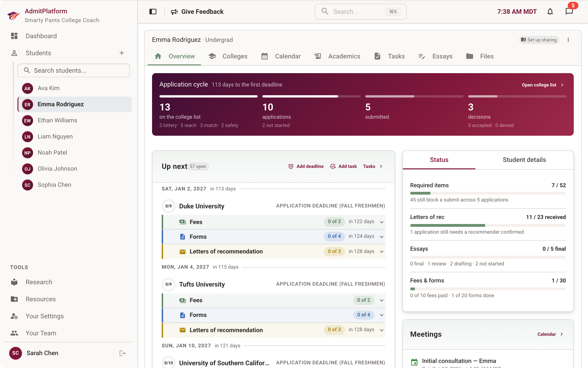Image resolution: width=588 pixels, height=368 pixels.
Task: Click the Your Team people icon
Action: 14,333
